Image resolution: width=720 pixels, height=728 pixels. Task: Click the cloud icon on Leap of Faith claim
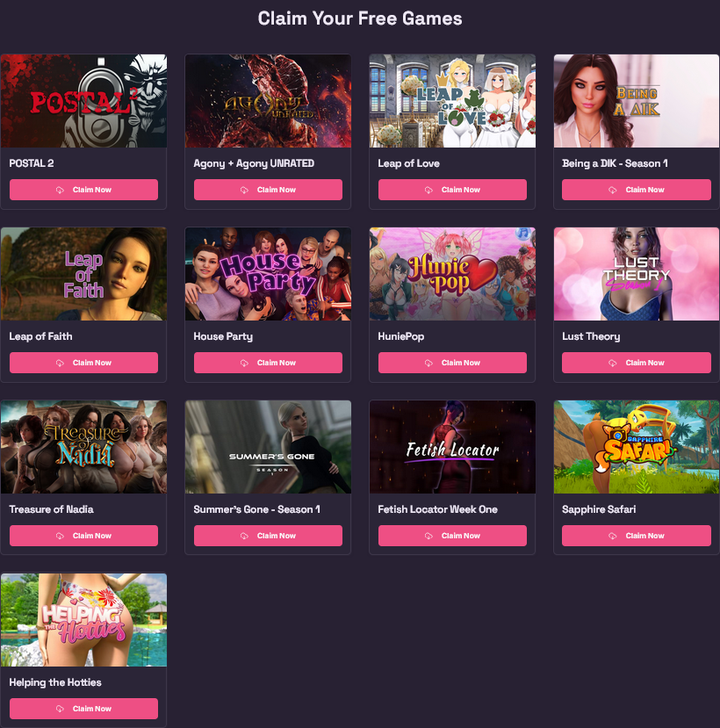[x=60, y=363]
